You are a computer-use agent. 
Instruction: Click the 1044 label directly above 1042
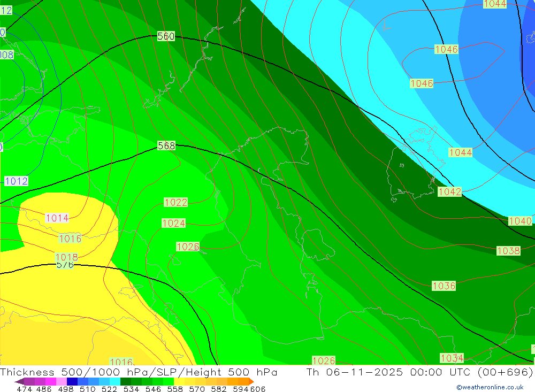(460, 152)
